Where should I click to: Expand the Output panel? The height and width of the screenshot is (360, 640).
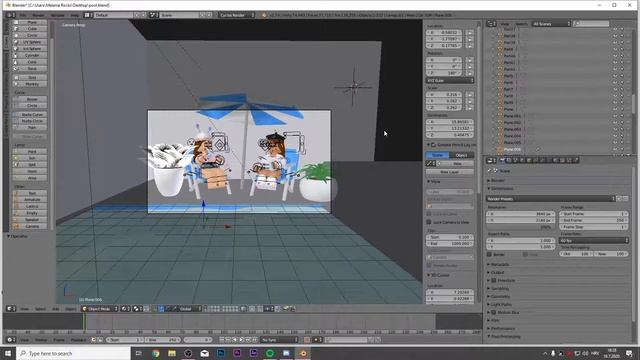[x=498, y=272]
